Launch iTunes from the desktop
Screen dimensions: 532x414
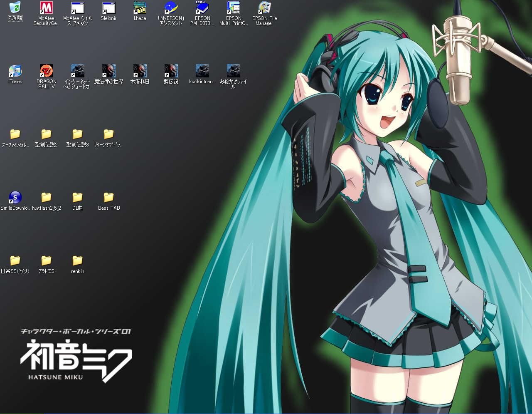[x=15, y=74]
